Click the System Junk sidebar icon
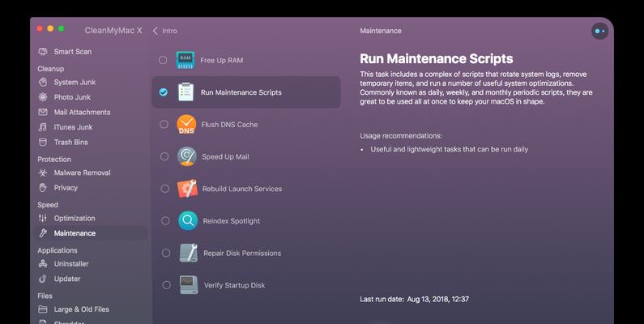The width and height of the screenshot is (644, 324). click(x=43, y=82)
